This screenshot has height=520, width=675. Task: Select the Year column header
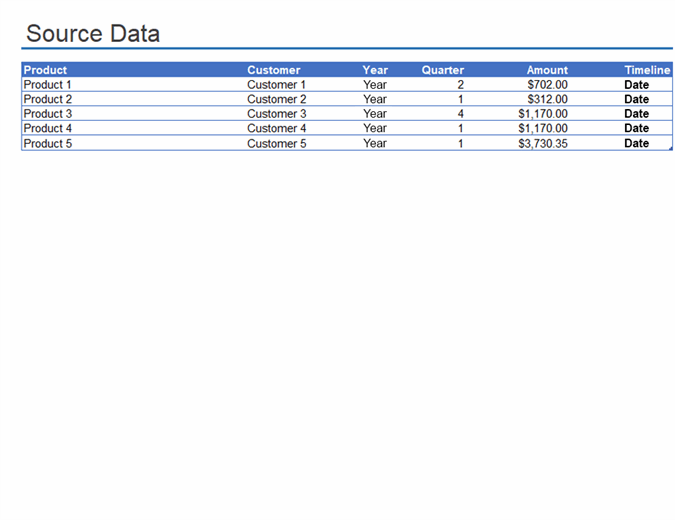coord(375,70)
